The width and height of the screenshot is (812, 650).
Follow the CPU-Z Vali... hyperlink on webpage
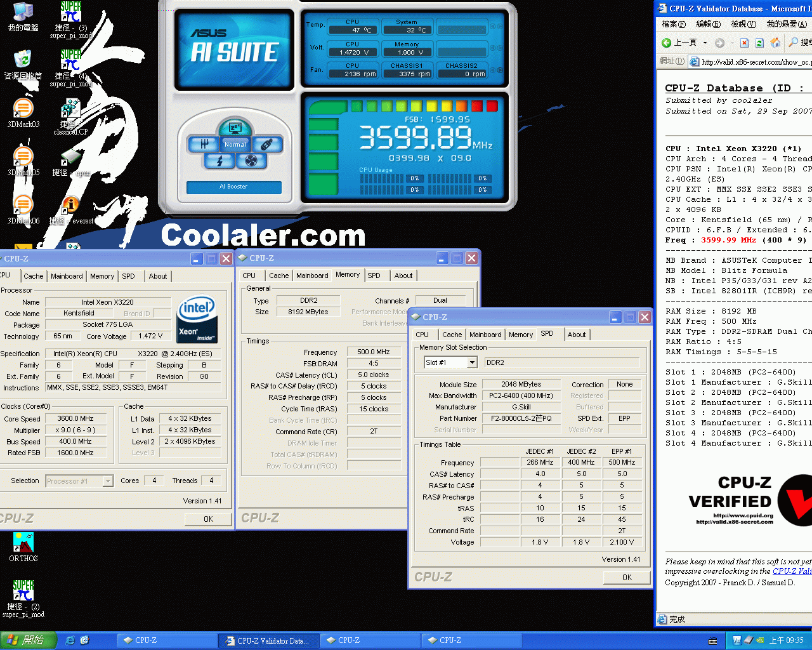[x=792, y=571]
